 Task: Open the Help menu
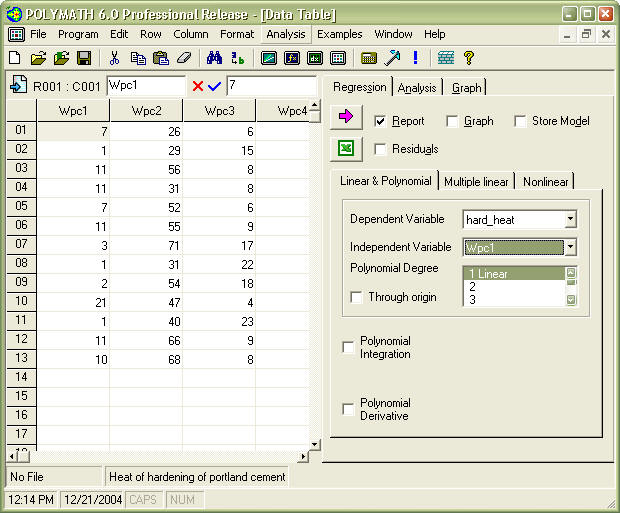pyautogui.click(x=435, y=34)
